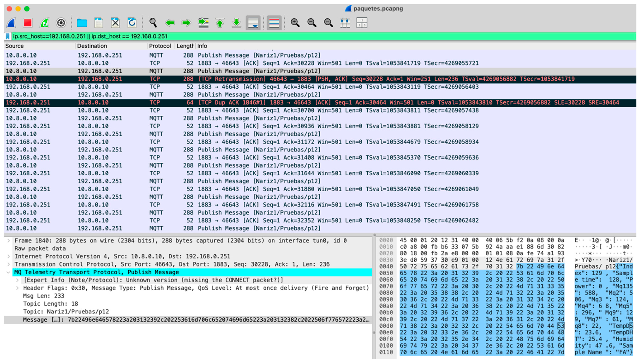The image size is (641, 364).
Task: Toggle auto-scroll during live capture
Action: coord(253,23)
